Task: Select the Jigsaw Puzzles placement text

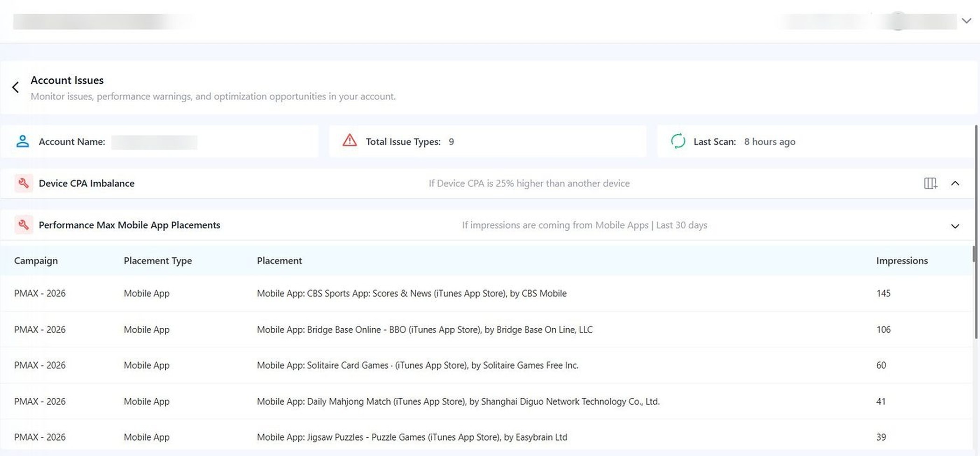Action: click(x=412, y=437)
